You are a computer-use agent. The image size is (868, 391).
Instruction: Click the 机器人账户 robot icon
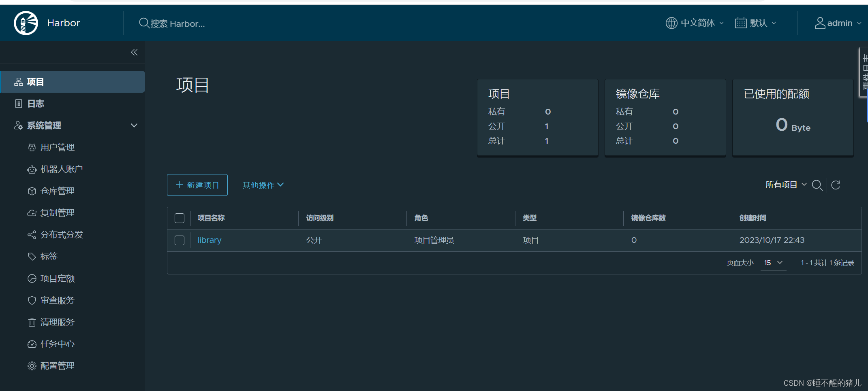(32, 169)
